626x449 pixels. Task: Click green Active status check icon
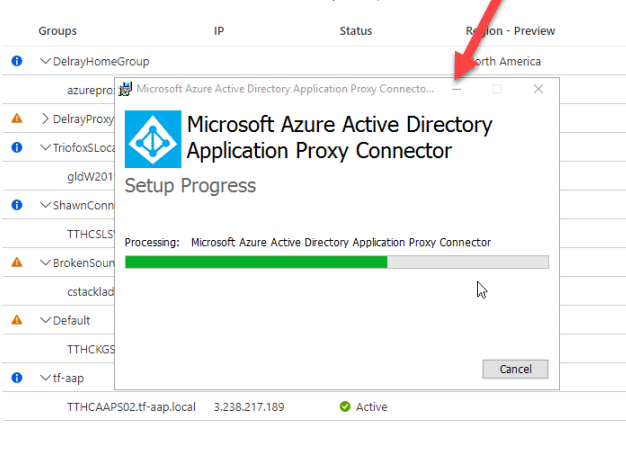(345, 407)
